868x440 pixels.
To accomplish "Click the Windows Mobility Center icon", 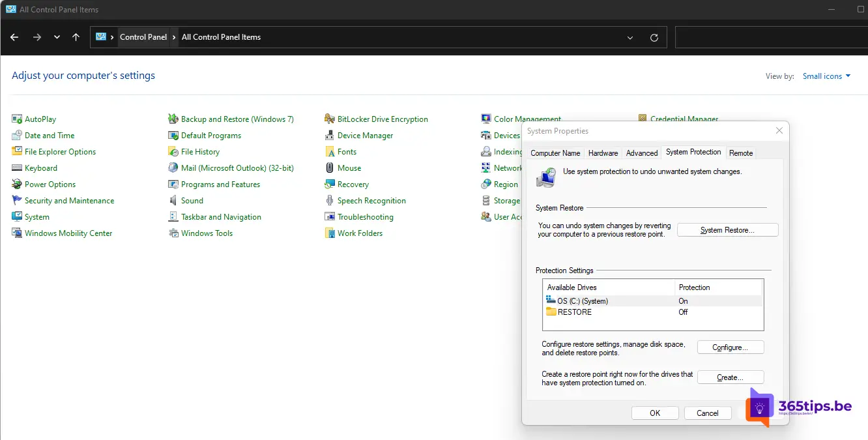I will click(x=17, y=233).
